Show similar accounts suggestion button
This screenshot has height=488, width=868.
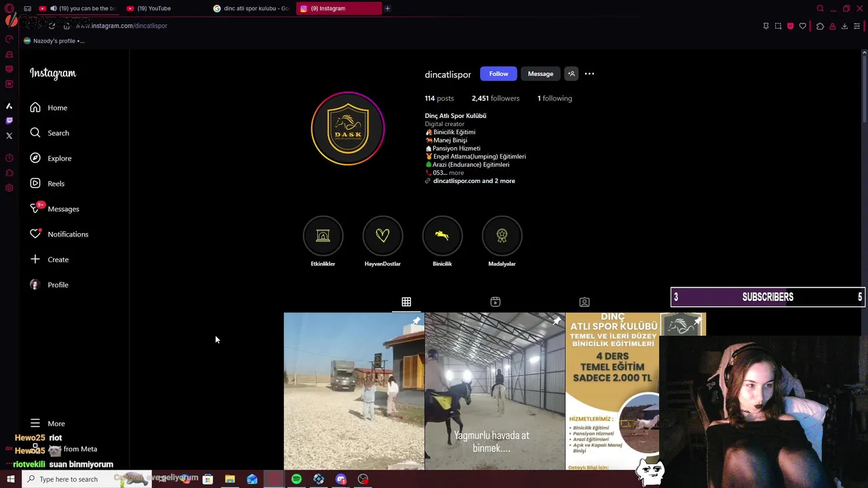[x=572, y=74]
